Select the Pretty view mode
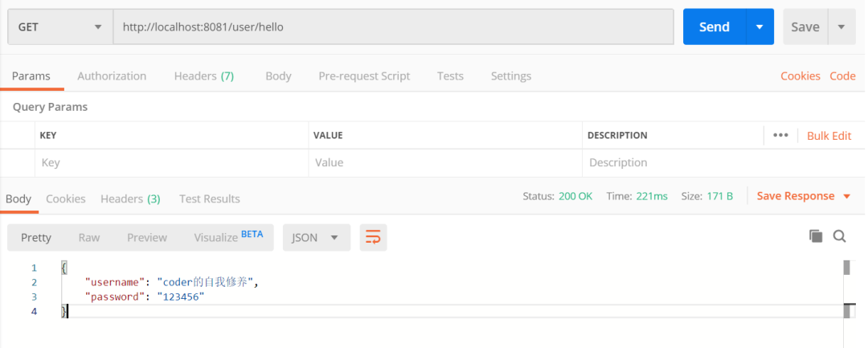Image resolution: width=868 pixels, height=348 pixels. click(36, 237)
